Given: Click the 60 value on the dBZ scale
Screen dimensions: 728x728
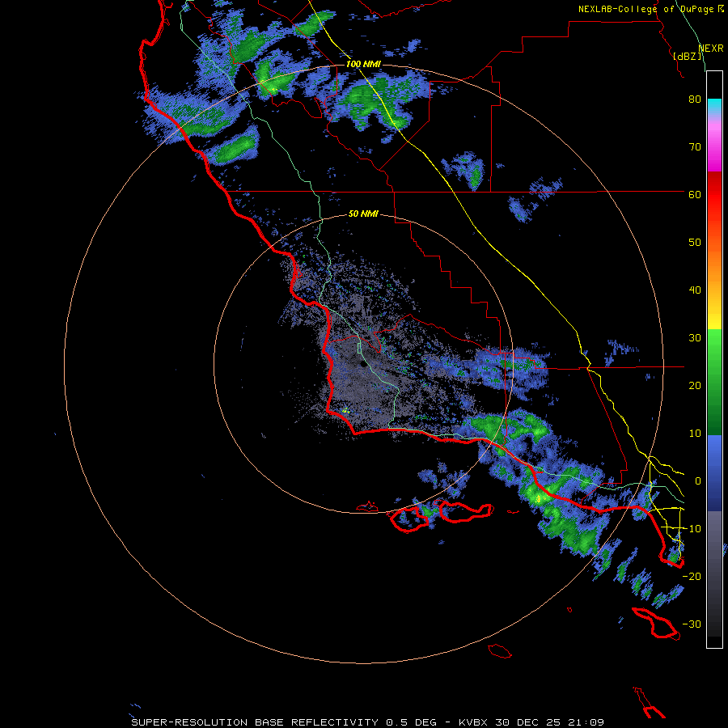Looking at the screenshot, I should pos(695,195).
